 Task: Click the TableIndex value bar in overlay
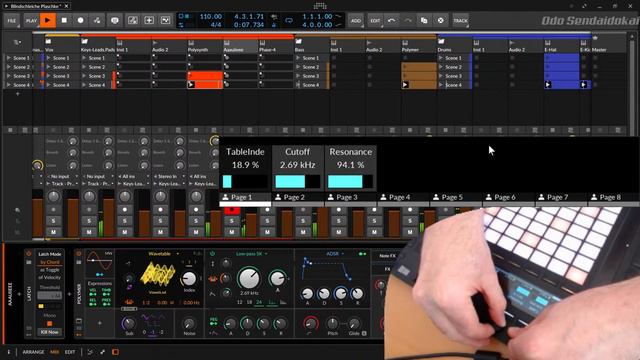[x=245, y=181]
